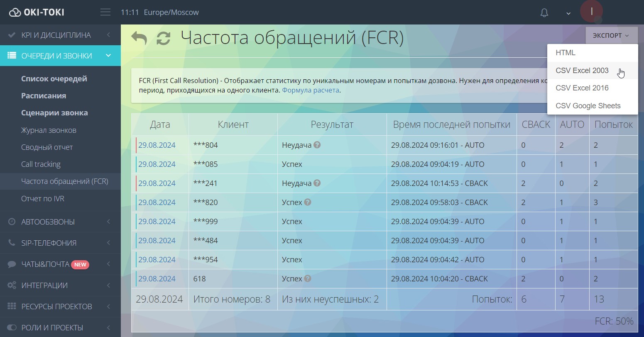Refresh the FCR report
Screen dimensions: 644x337
[164, 38]
